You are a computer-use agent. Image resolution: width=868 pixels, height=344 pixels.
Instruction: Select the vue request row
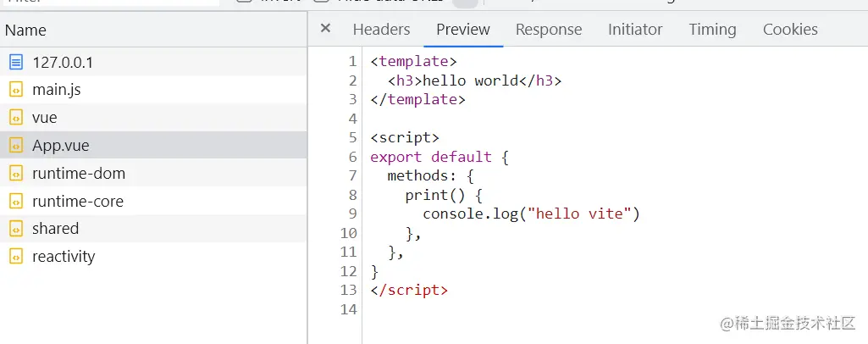click(x=153, y=118)
